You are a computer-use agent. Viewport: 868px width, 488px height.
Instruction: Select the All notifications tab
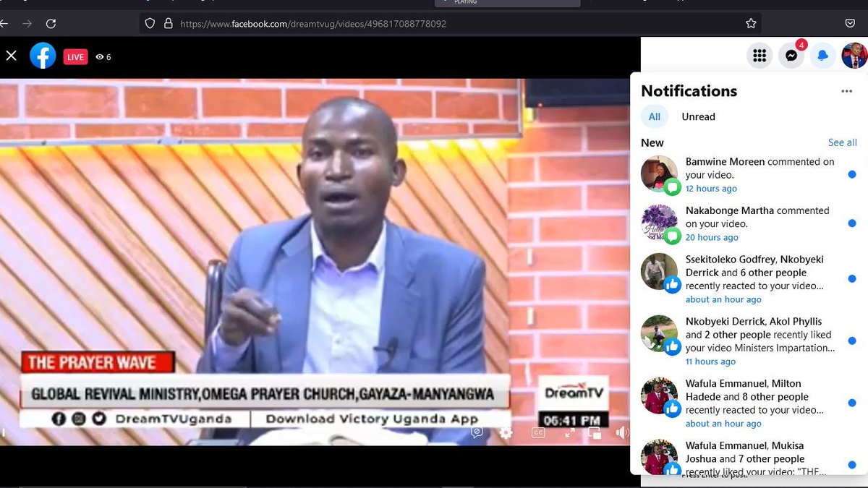[655, 116]
